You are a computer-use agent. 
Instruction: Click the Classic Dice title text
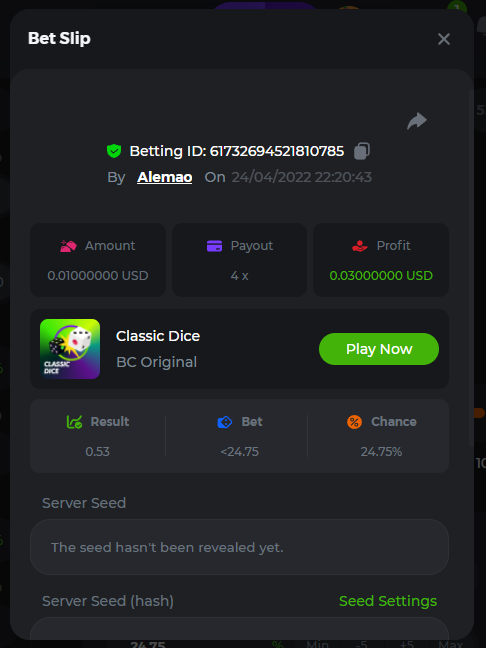[158, 336]
